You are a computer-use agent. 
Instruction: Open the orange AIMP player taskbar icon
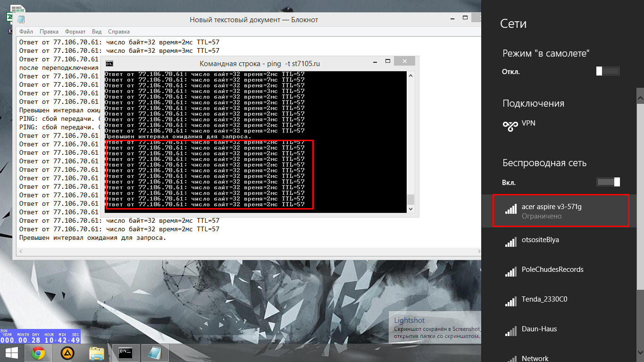[x=67, y=353]
